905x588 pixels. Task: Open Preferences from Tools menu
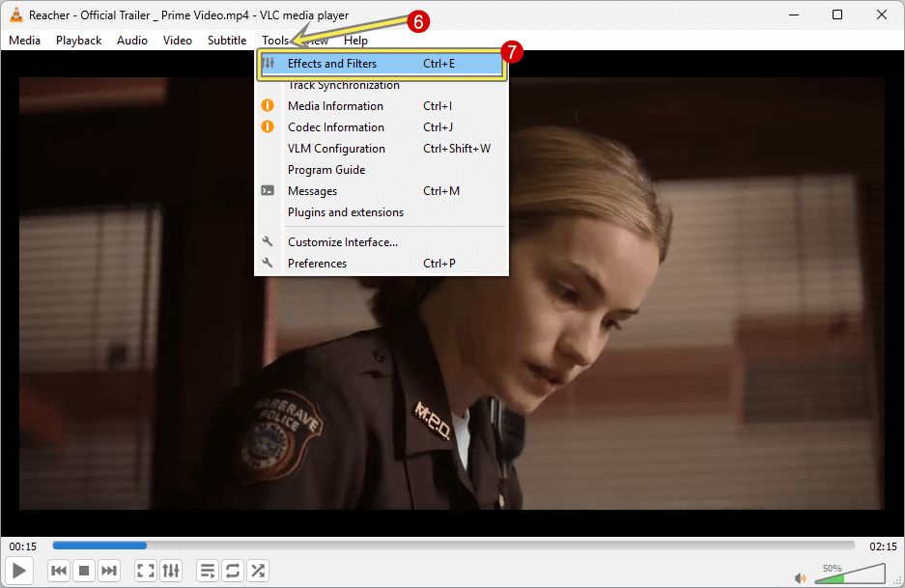[382, 264]
